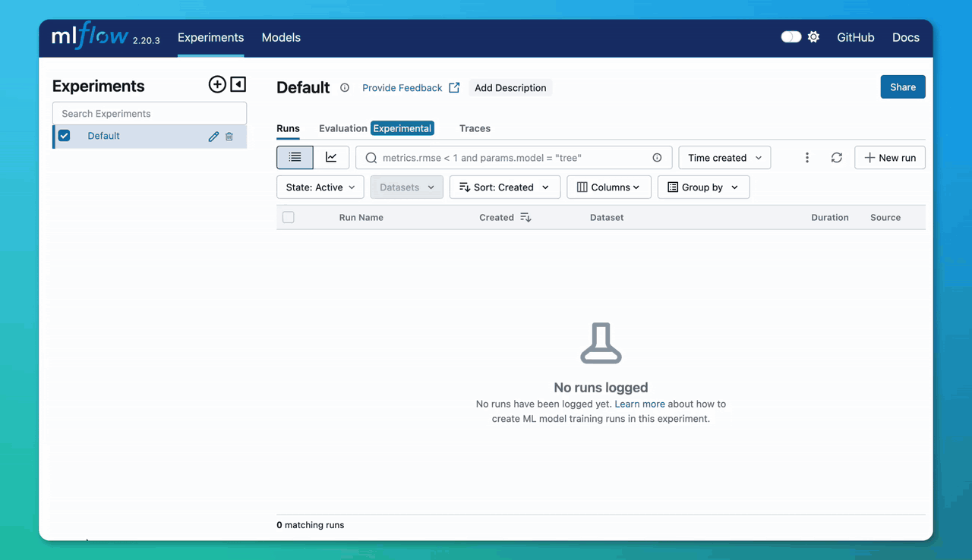The width and height of the screenshot is (972, 560).
Task: Open the Learn more link
Action: [639, 404]
